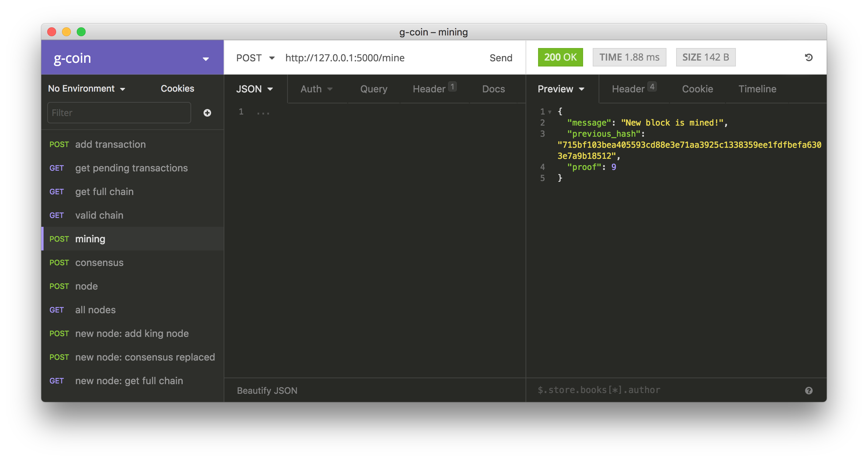Click the 200 OK status badge

click(x=560, y=57)
